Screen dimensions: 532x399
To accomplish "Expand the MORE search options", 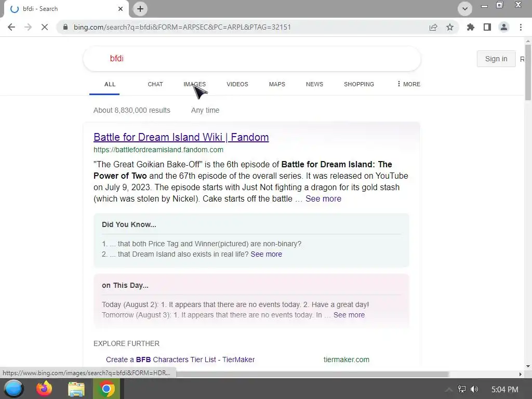I will click(x=408, y=84).
